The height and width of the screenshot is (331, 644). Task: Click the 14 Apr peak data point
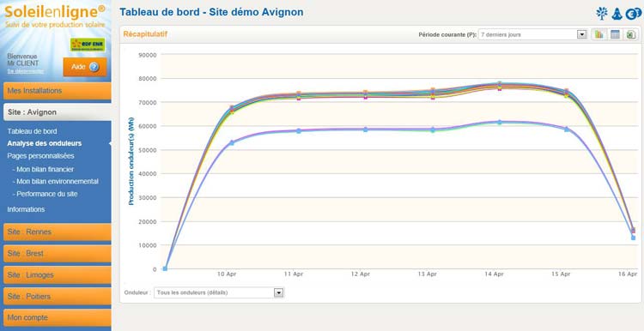coord(500,84)
